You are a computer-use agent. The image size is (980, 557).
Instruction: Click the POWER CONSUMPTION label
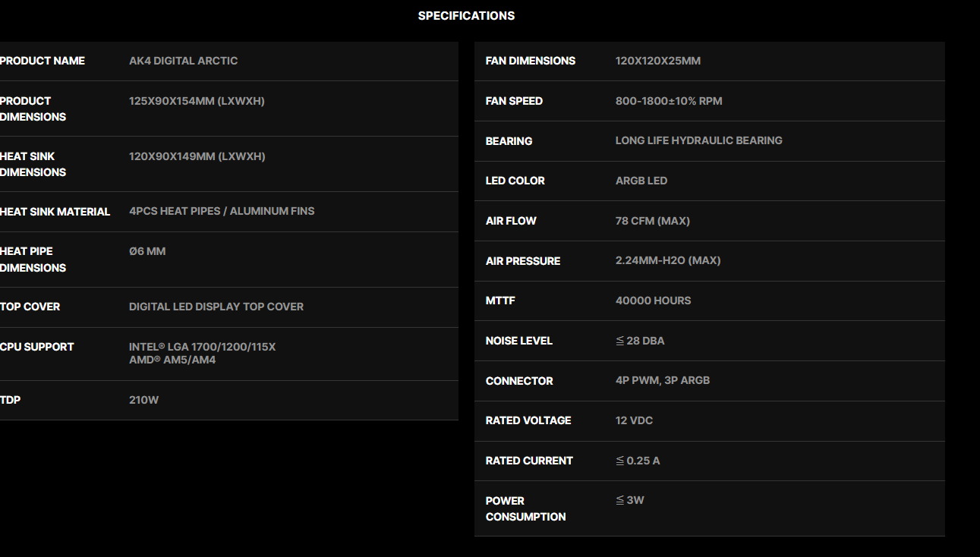tap(525, 508)
